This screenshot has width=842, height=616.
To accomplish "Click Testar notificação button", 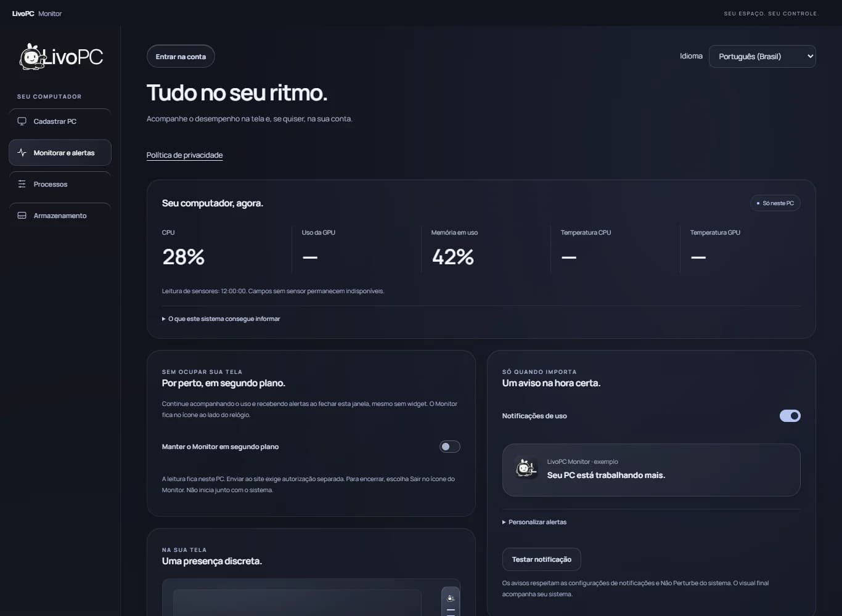I will (x=542, y=559).
